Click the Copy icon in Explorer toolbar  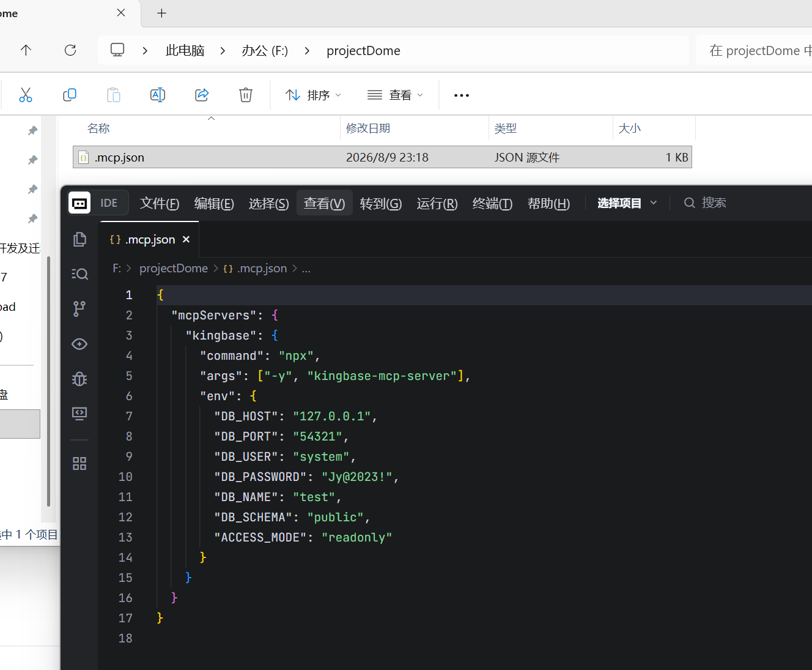(70, 95)
